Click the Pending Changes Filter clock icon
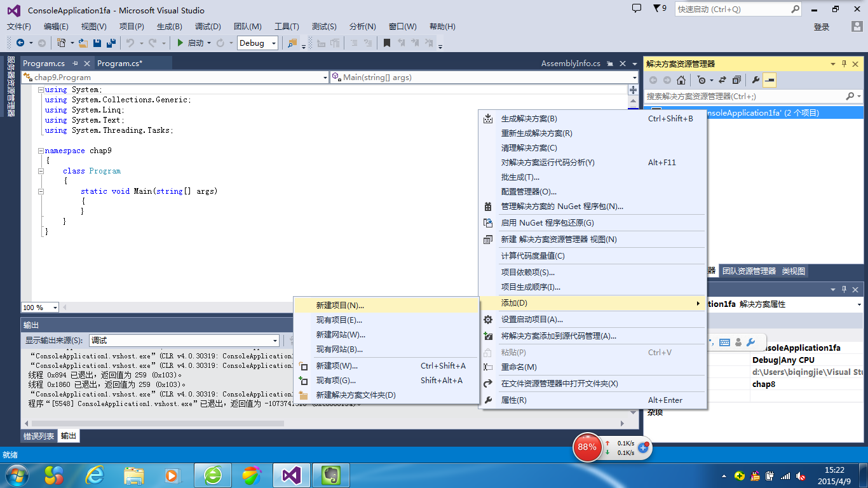Screen dimensions: 868x488 pos(702,80)
